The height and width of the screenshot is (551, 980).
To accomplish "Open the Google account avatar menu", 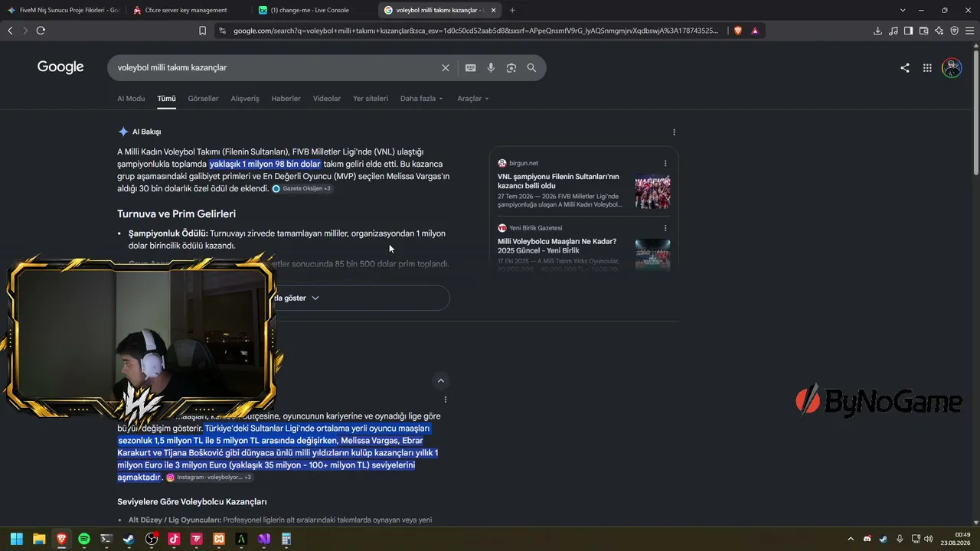I will (952, 67).
